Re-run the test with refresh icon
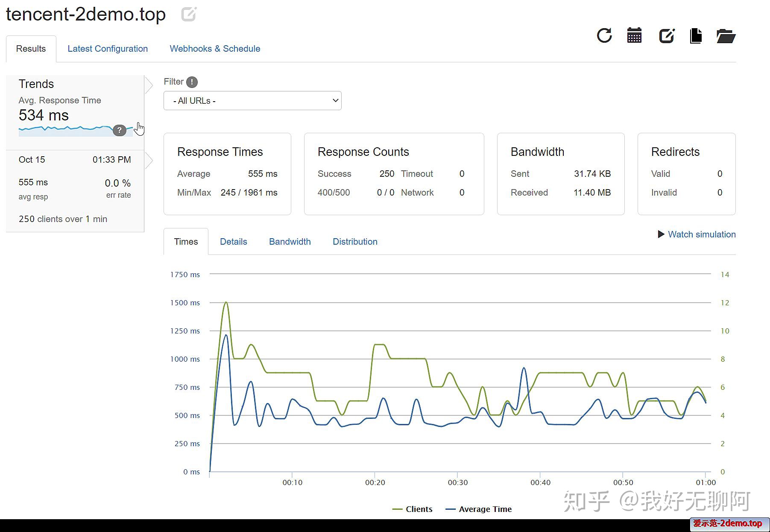770x532 pixels. point(604,35)
